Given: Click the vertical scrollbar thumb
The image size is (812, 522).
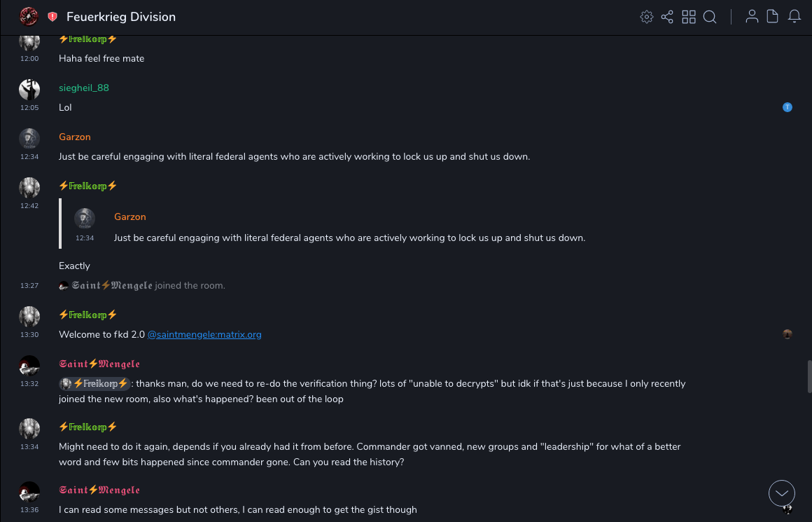Looking at the screenshot, I should pos(808,376).
